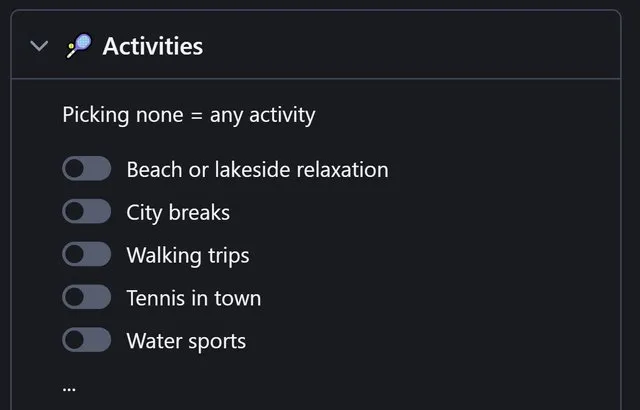Click the round knob of Walking trips switch

(75, 254)
